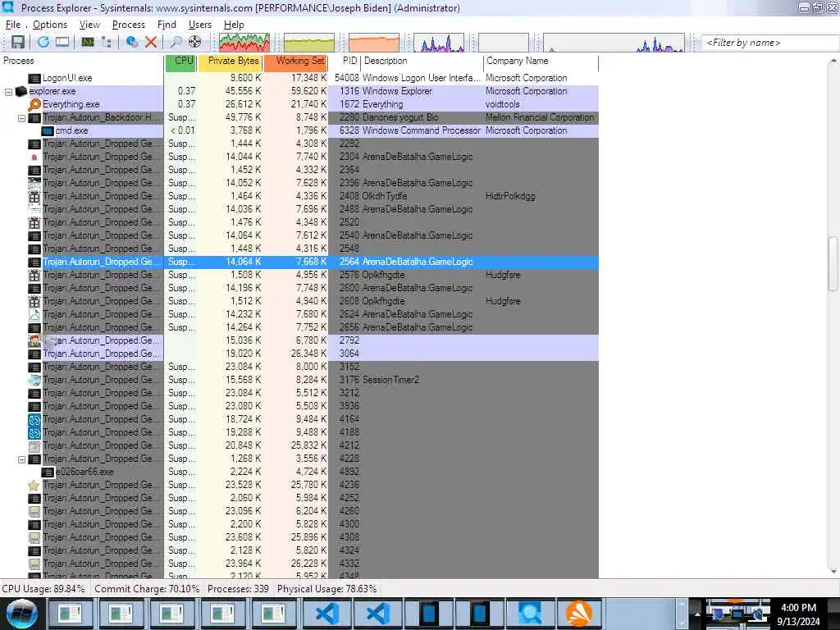The image size is (840, 630).
Task: Open the I/O history graph
Action: coord(439,43)
